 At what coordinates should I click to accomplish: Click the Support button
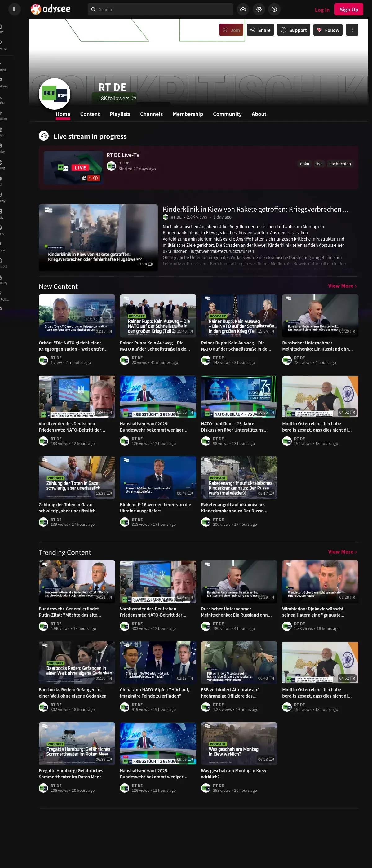[x=294, y=30]
